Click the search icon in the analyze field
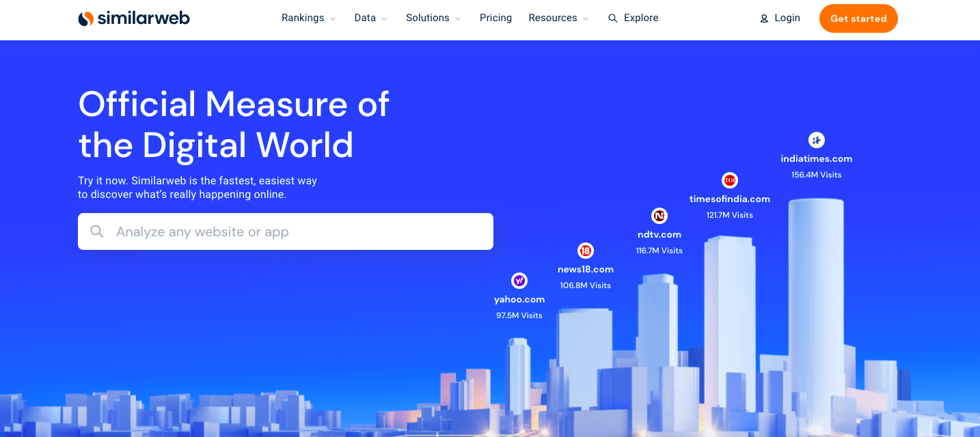 pyautogui.click(x=97, y=231)
